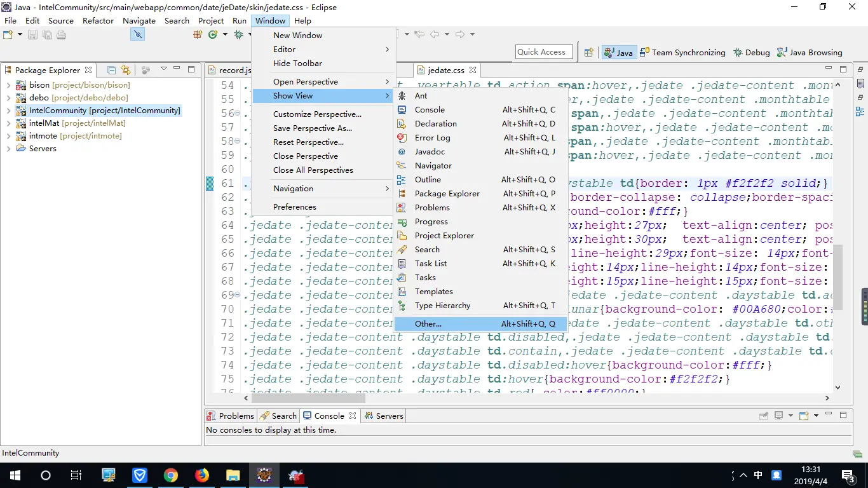868x488 pixels.
Task: Open the New wizard toolbar icon
Action: coord(8,34)
